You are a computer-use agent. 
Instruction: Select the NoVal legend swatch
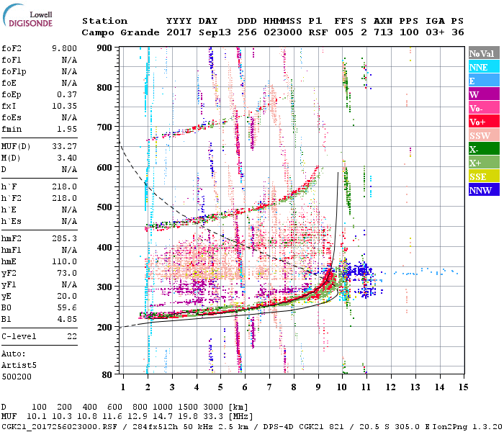(x=484, y=53)
